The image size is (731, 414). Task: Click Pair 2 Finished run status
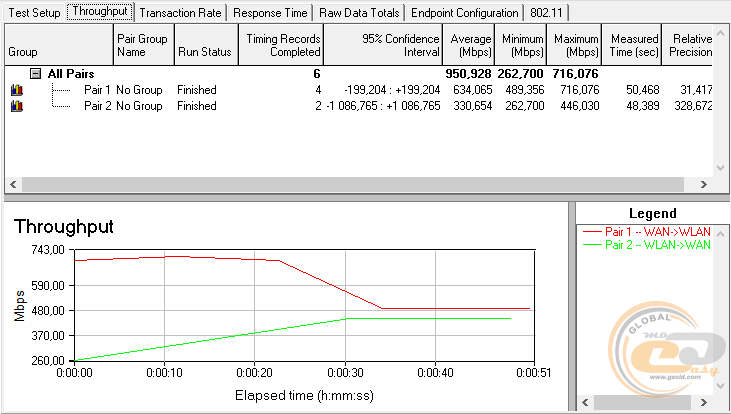pos(197,106)
